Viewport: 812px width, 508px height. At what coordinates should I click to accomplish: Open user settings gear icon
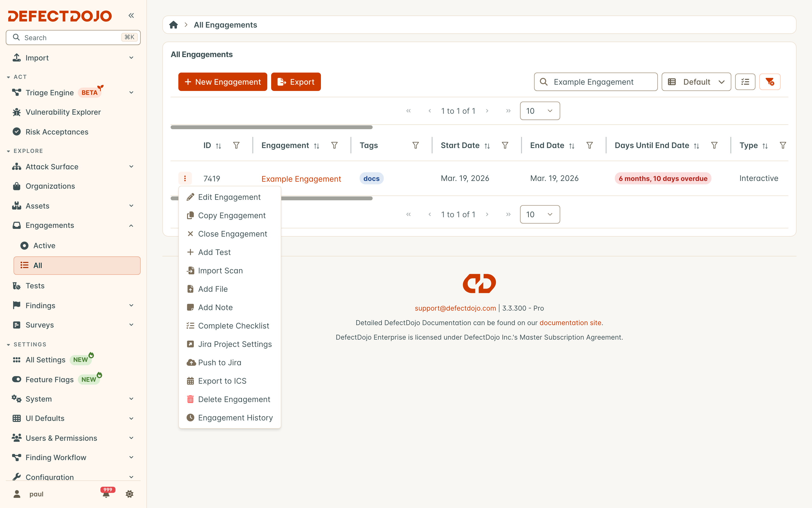130,494
